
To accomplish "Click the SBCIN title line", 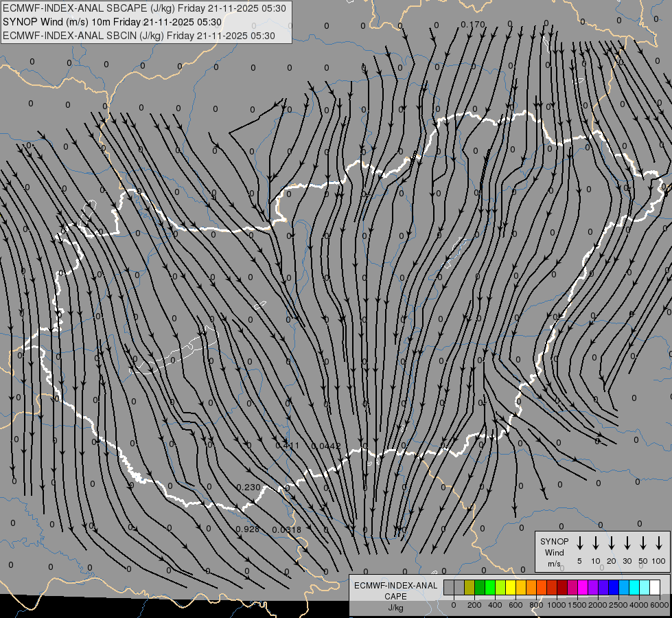I will (x=139, y=36).
